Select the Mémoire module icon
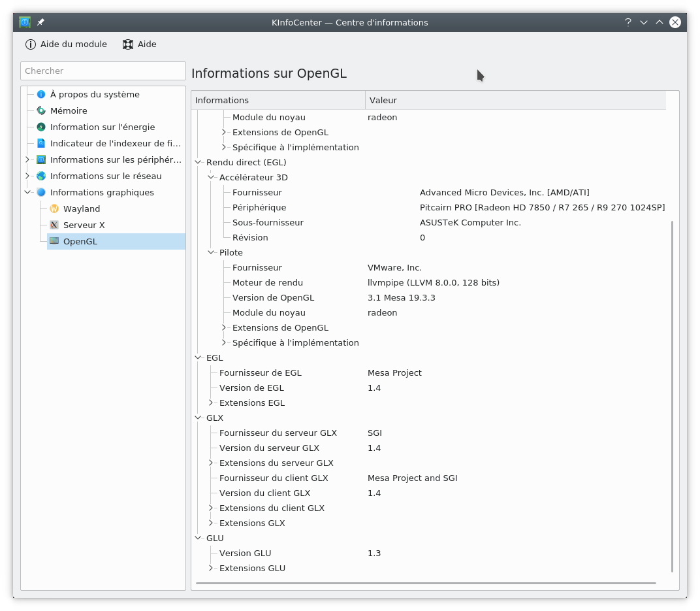This screenshot has width=700, height=611. point(41,111)
